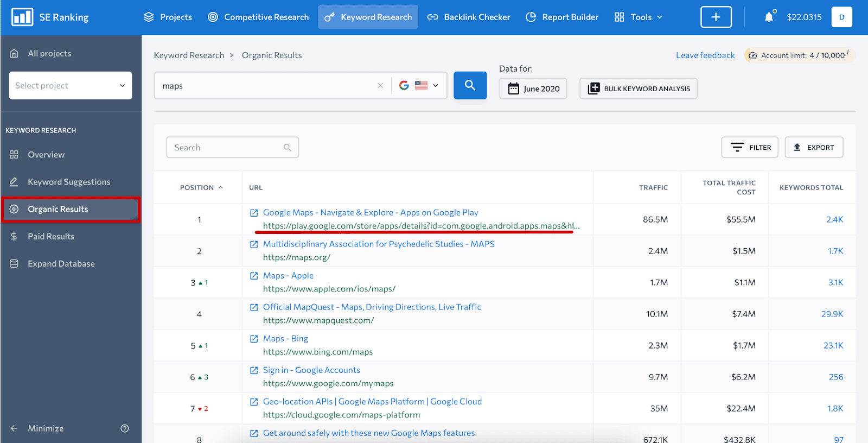
Task: Click the Total Traffic Cost column header
Action: point(729,187)
